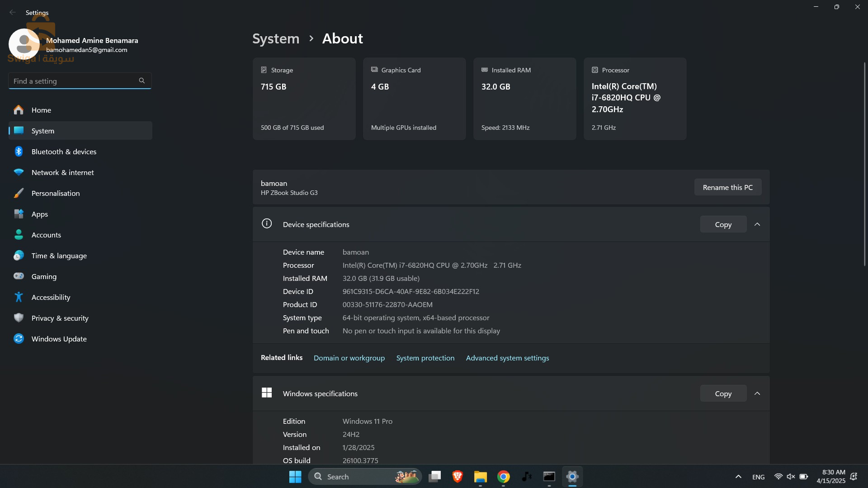Click the Personalisation paintbrush icon

pos(19,193)
